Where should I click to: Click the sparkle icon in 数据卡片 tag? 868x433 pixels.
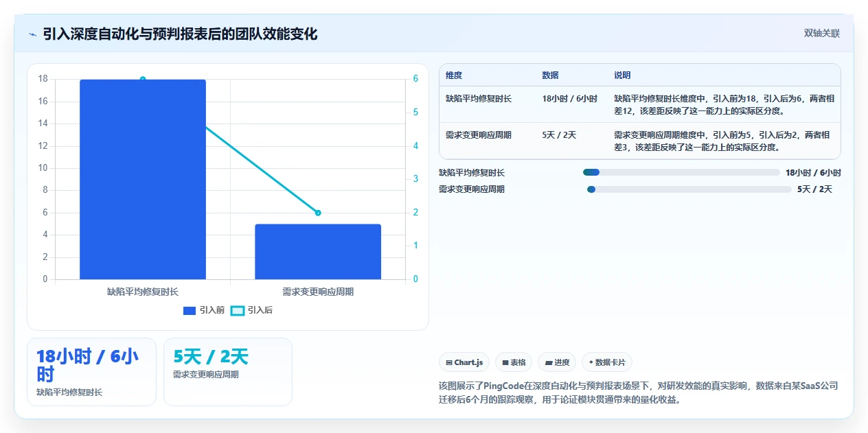591,362
